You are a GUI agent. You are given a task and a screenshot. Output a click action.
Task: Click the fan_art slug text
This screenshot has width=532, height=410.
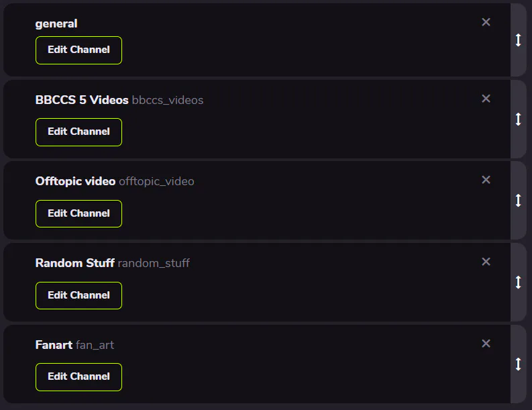point(95,345)
